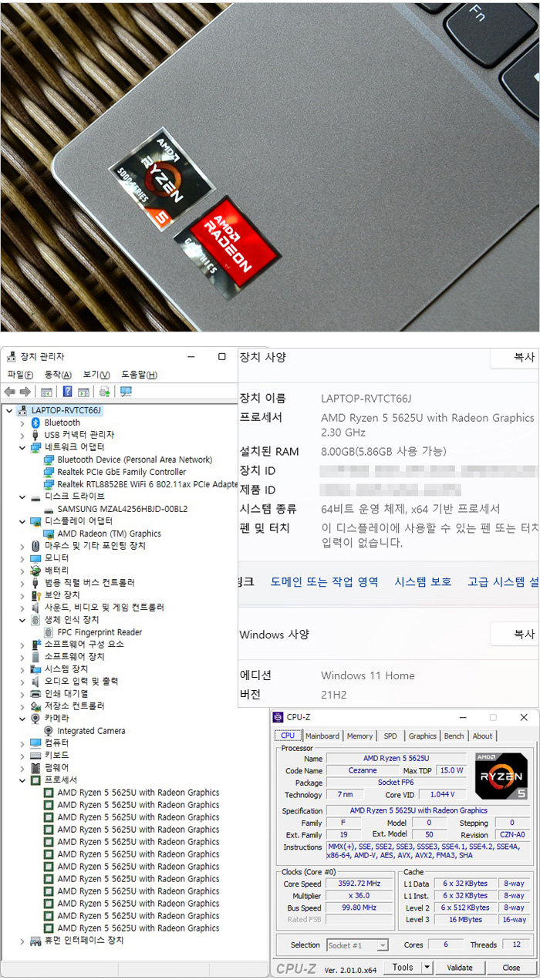Select Realtek PCIe GbE Family Controller
Screen dimensions: 540x980
121,472
